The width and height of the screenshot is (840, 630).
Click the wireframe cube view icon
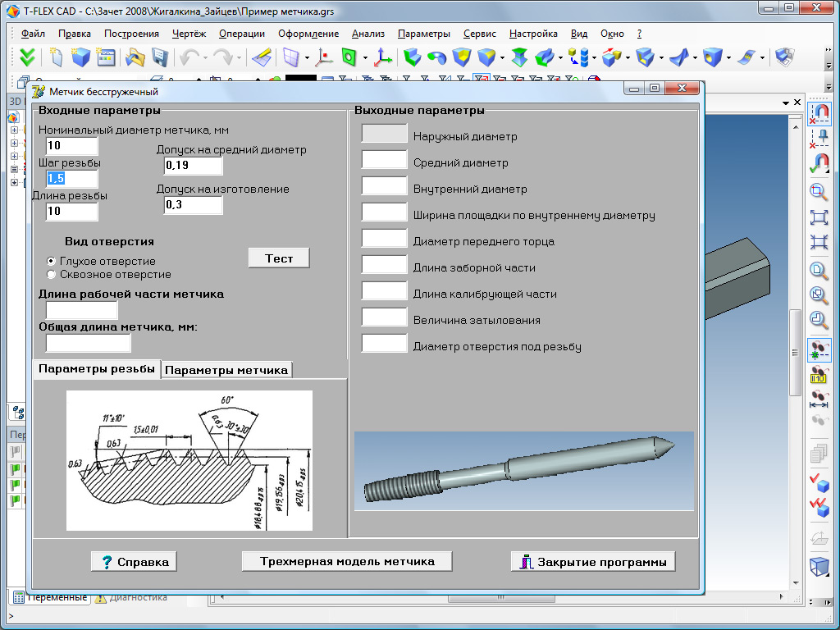[819, 567]
